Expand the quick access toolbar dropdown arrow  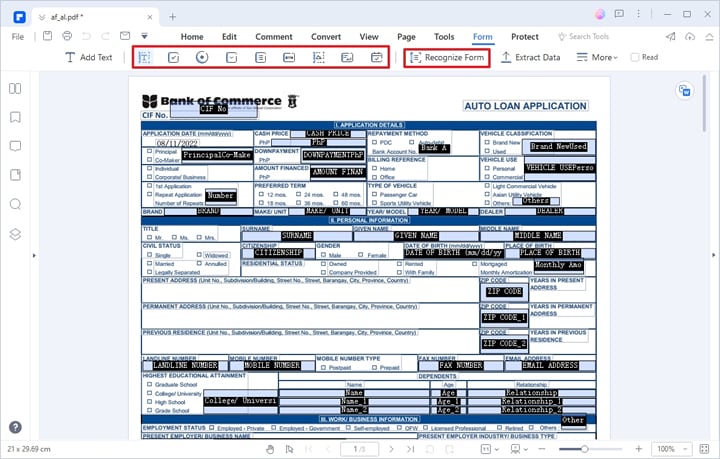coord(144,36)
